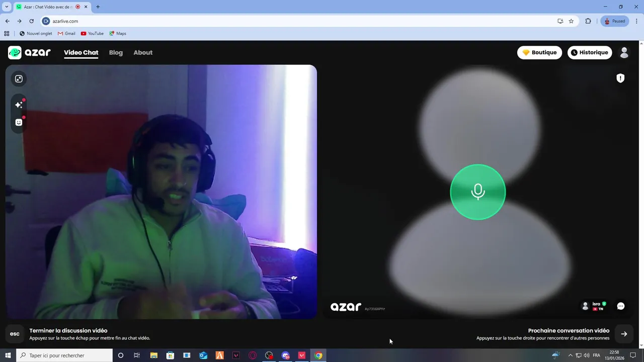Open the chat message bubble icon
This screenshot has height=362, width=644.
[621, 306]
